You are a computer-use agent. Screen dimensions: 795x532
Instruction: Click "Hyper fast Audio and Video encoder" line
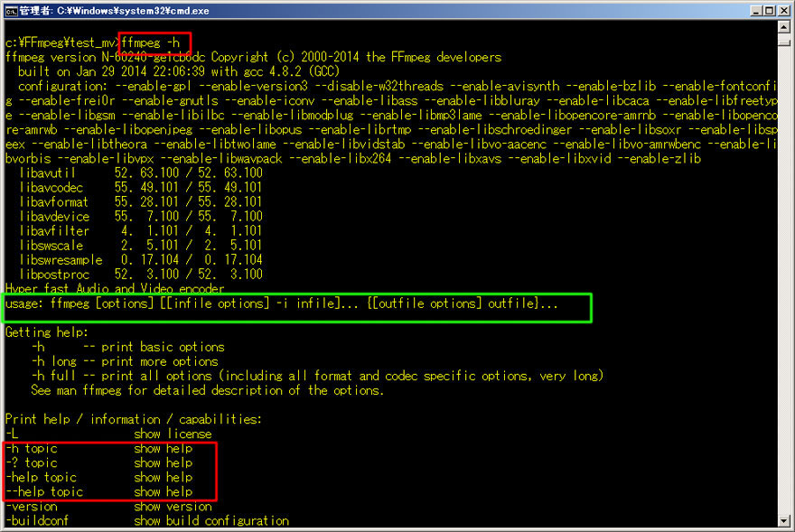[x=115, y=288]
